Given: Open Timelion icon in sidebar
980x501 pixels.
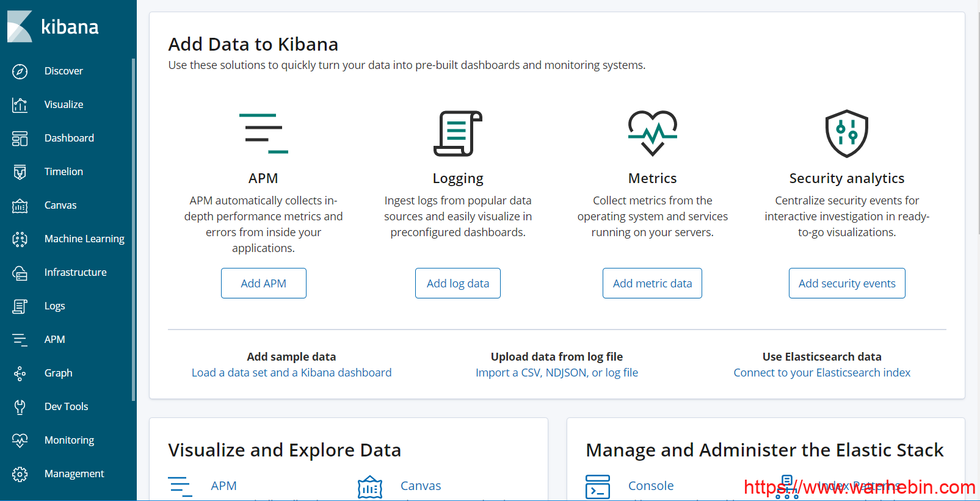Looking at the screenshot, I should pos(20,172).
